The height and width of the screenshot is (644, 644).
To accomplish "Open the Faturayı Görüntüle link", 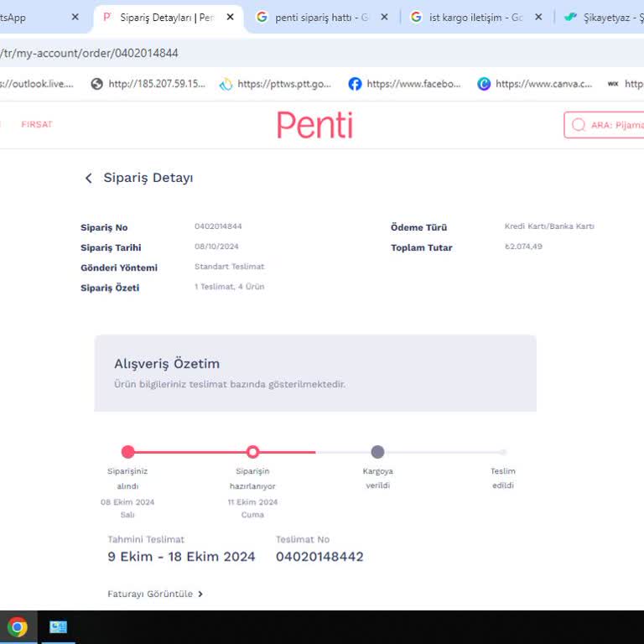I will pyautogui.click(x=155, y=594).
